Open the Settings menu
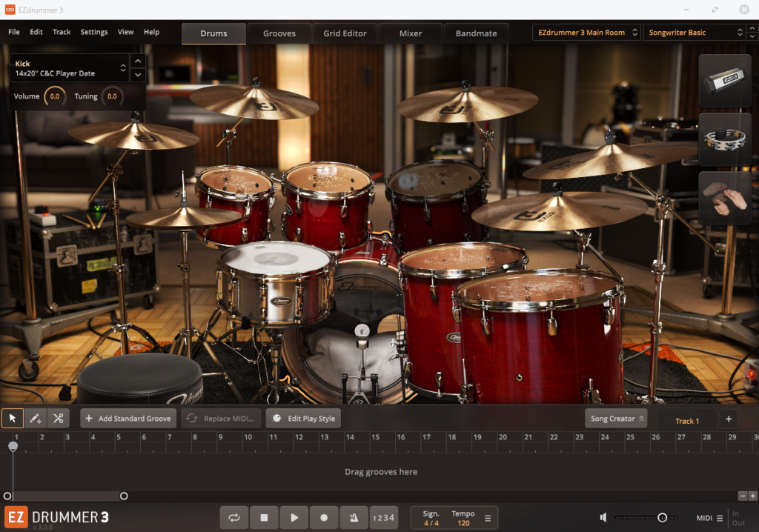This screenshot has height=532, width=759. (94, 32)
